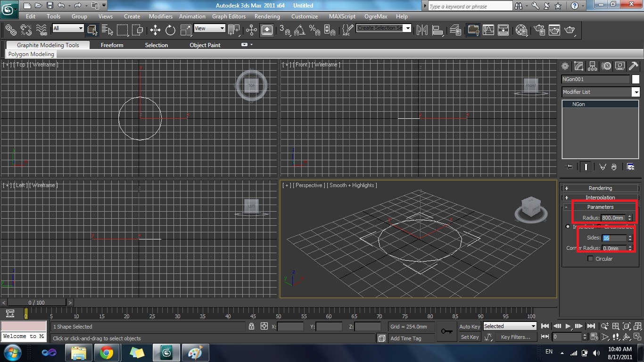Switch to the Hierarchy panel tab icon
This screenshot has width=644, height=362.
[x=593, y=66]
